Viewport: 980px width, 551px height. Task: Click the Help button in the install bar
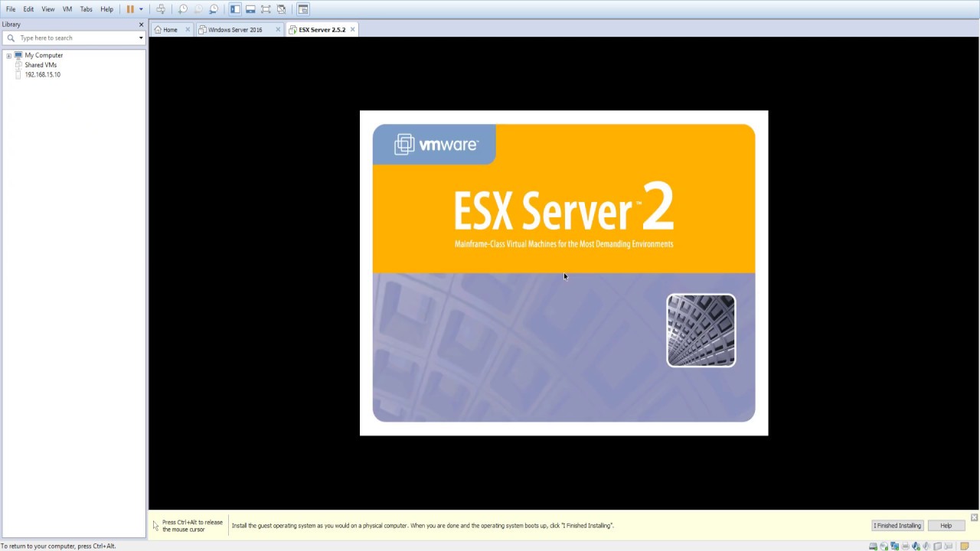(x=946, y=526)
